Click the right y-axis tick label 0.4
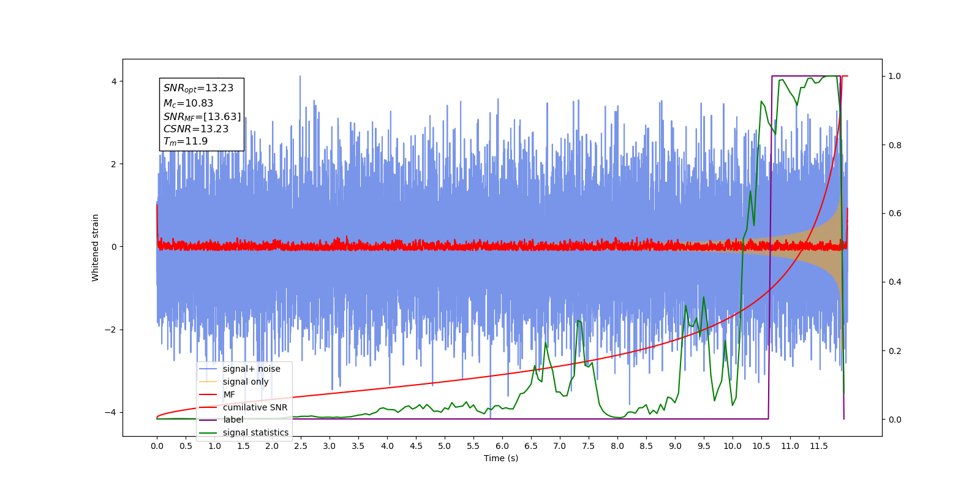Image resolution: width=980 pixels, height=490 pixels. pyautogui.click(x=895, y=282)
